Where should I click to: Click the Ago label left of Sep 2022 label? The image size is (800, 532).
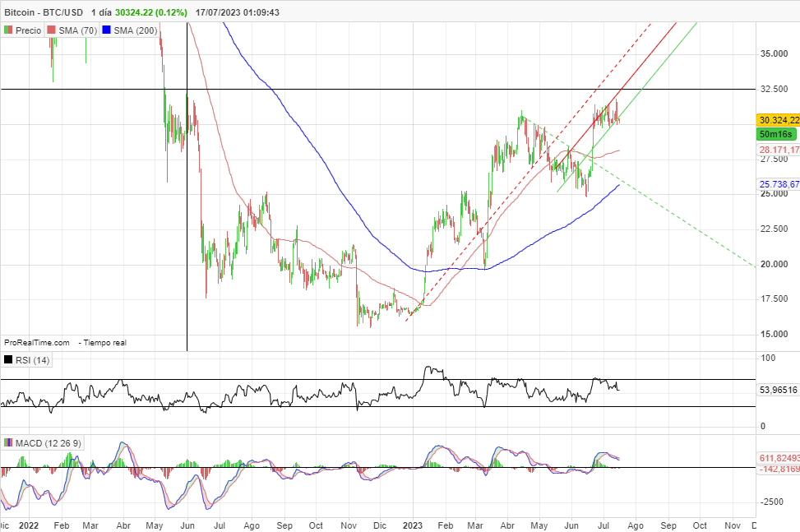tap(252, 525)
